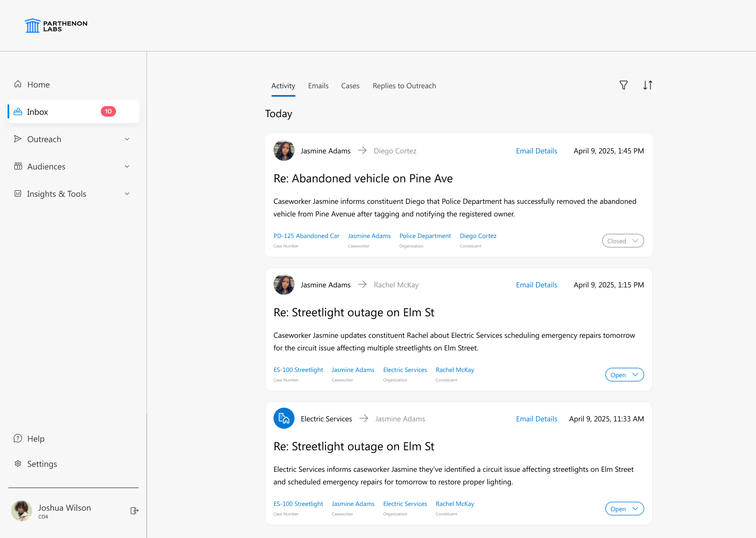The image size is (756, 538).
Task: Click the Audiences people icon
Action: 18,166
